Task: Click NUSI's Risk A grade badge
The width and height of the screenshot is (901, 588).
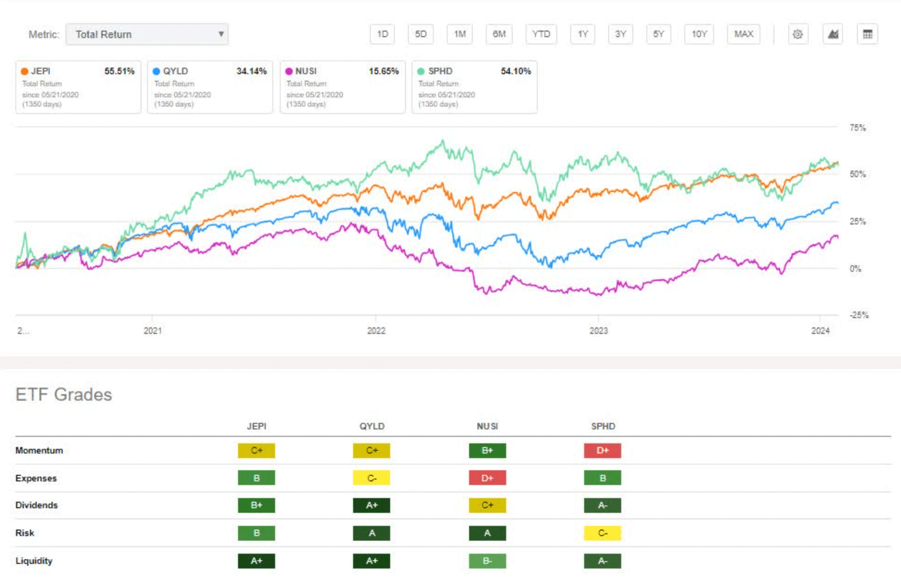Action: click(487, 533)
